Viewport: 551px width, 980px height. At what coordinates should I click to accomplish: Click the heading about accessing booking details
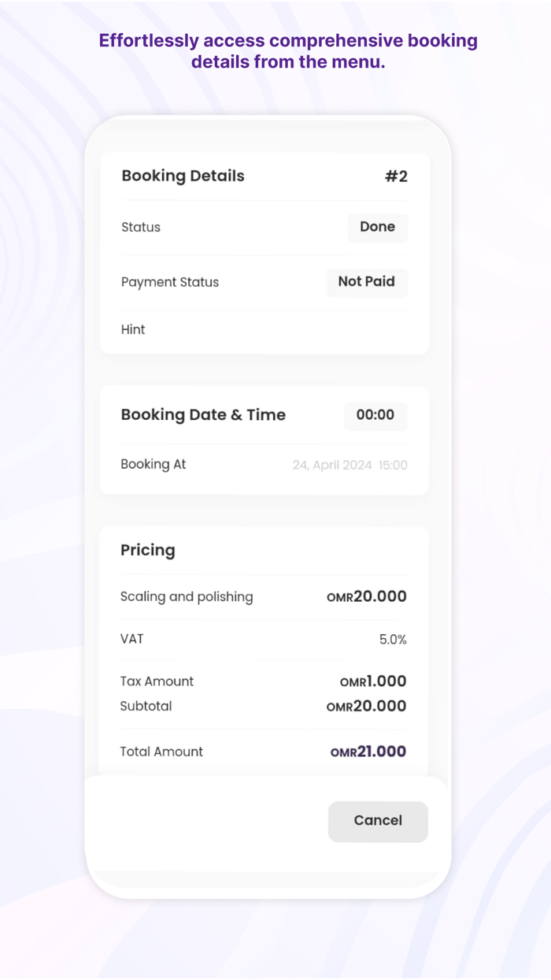pyautogui.click(x=287, y=50)
